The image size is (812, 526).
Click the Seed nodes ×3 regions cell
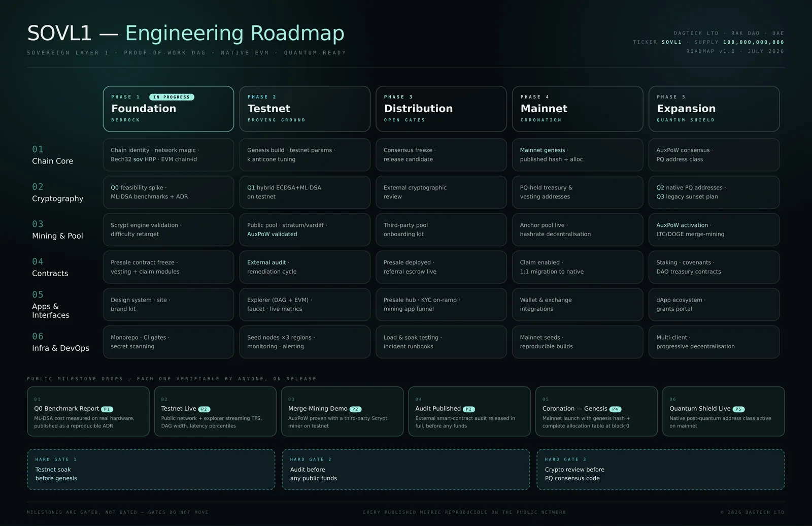point(304,342)
